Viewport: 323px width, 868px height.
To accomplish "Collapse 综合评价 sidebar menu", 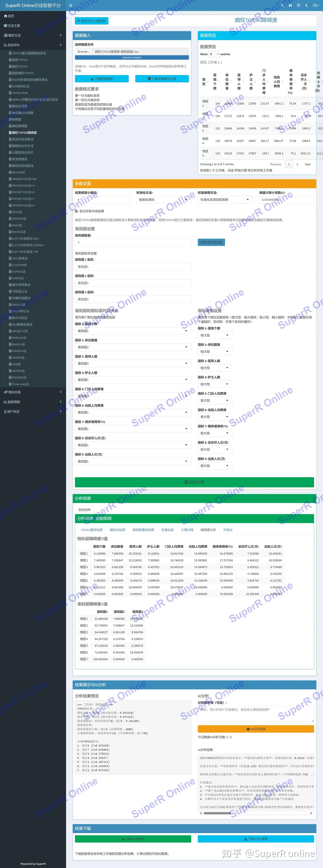I will click(33, 45).
